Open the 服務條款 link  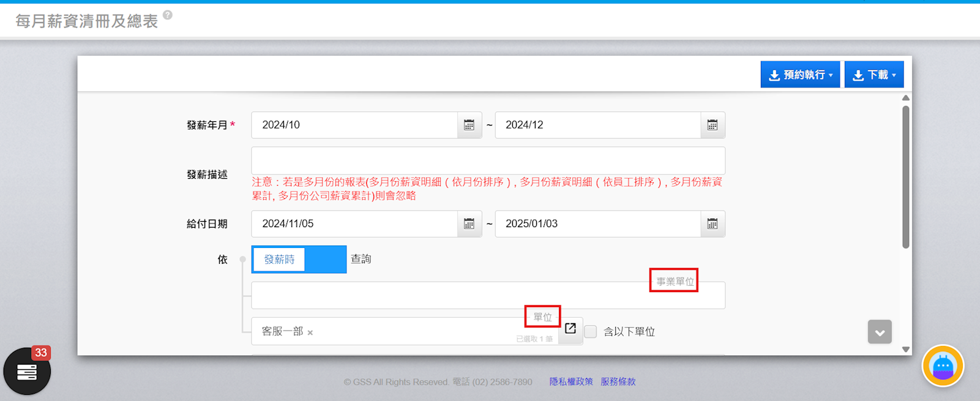point(618,381)
